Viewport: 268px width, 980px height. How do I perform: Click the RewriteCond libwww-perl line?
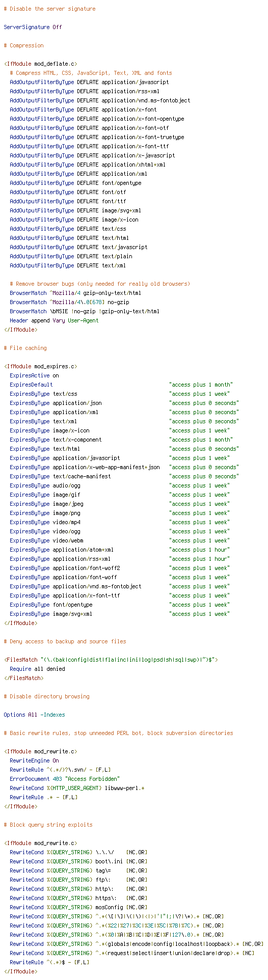point(77,788)
